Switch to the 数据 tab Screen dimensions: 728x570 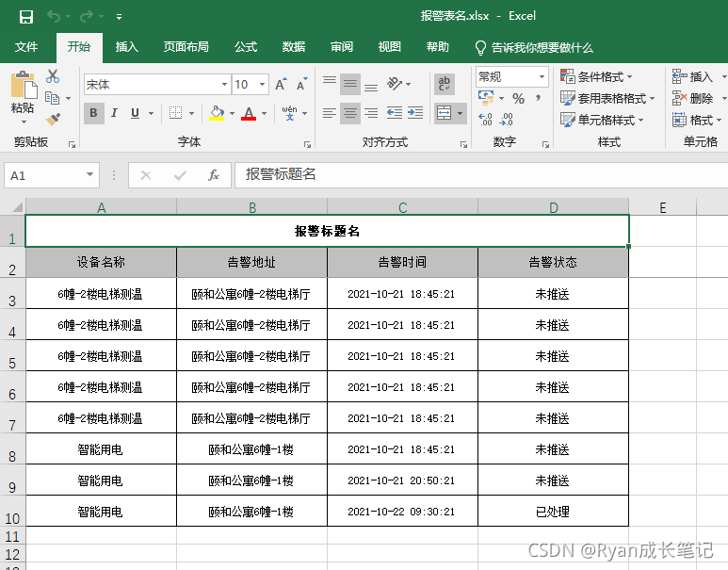pyautogui.click(x=294, y=47)
